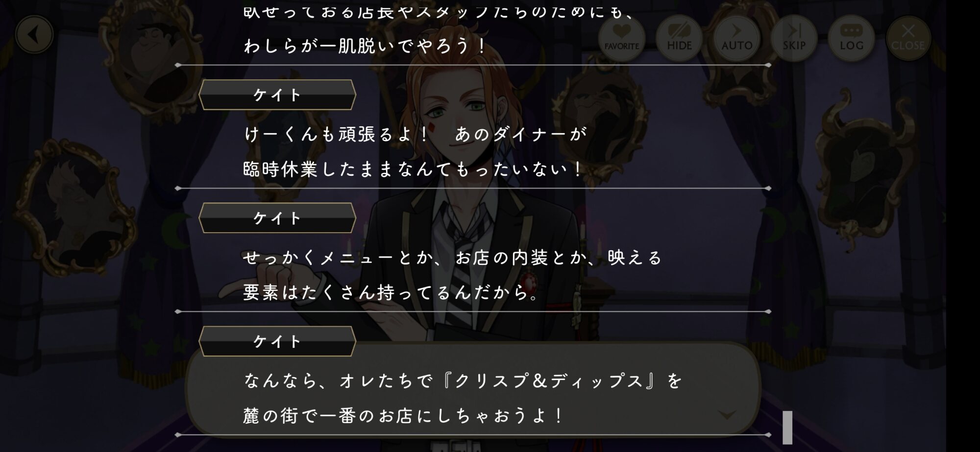This screenshot has height=452, width=980.
Task: Select the last ケイト name tag
Action: pyautogui.click(x=277, y=341)
